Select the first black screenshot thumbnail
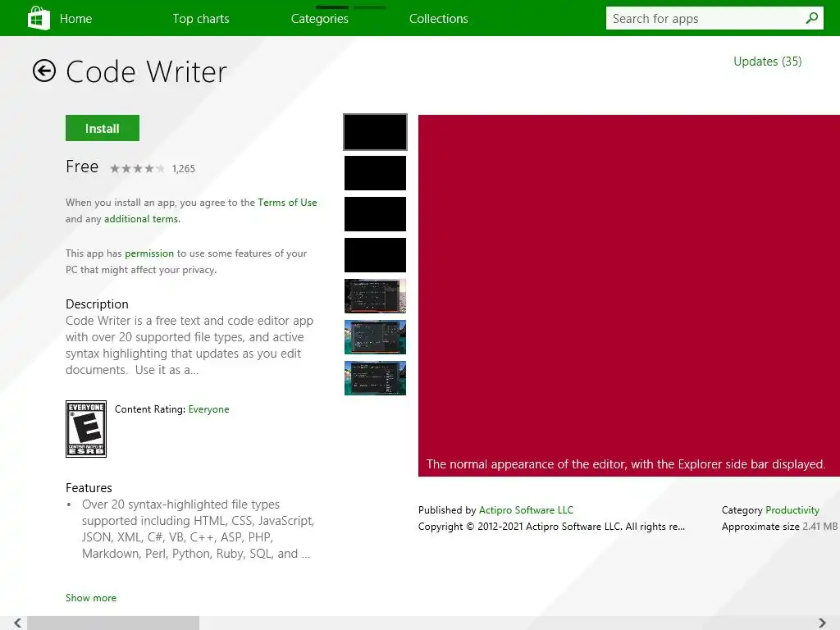Viewport: 840px width, 630px height. [x=375, y=132]
